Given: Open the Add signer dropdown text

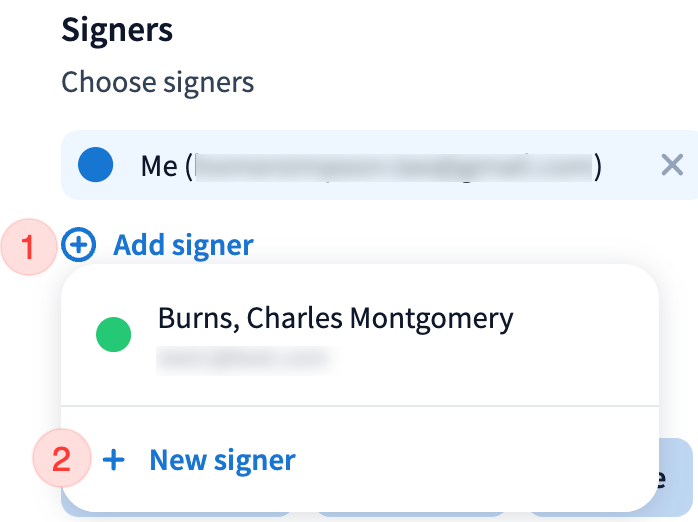Looking at the screenshot, I should [183, 244].
